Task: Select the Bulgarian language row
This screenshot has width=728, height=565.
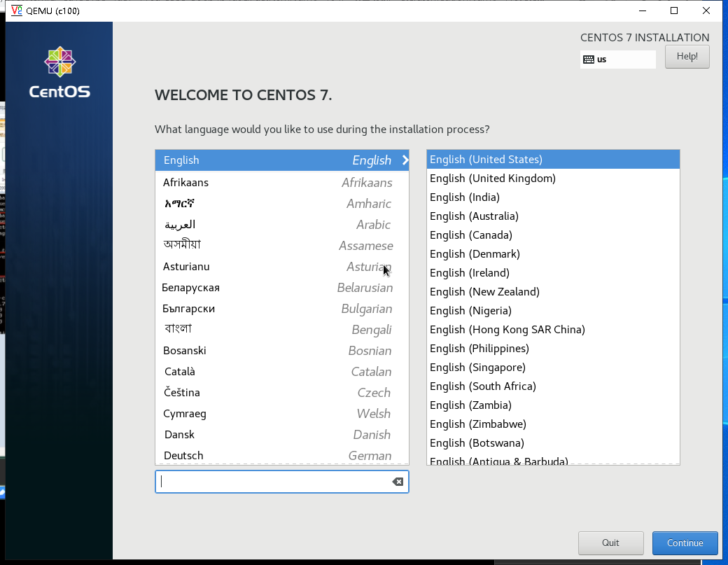Action: click(282, 309)
